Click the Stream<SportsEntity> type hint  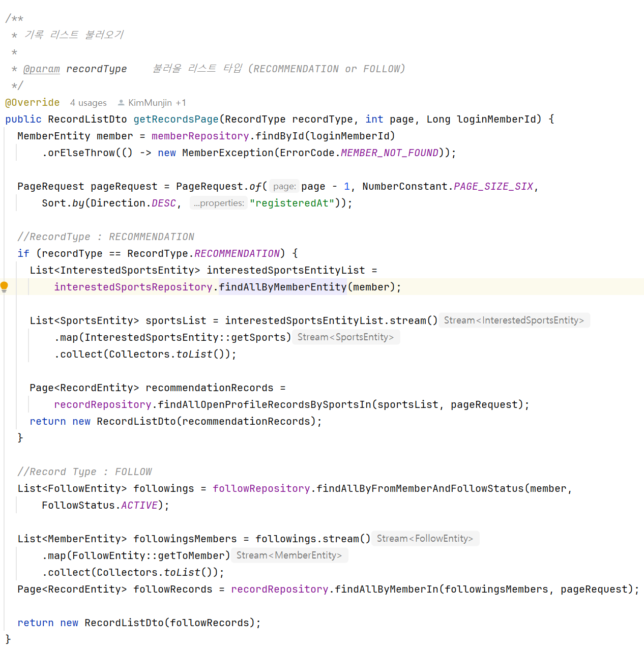[345, 337]
